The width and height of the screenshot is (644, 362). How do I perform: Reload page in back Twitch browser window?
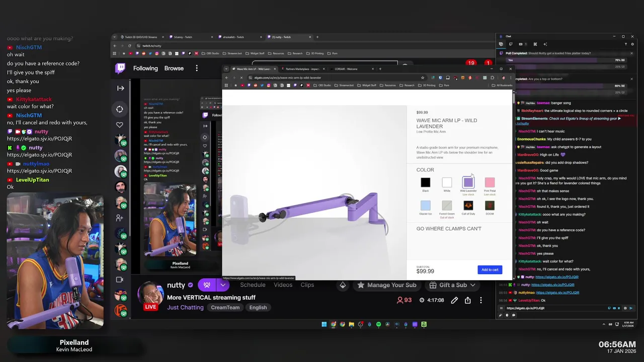[x=129, y=46]
